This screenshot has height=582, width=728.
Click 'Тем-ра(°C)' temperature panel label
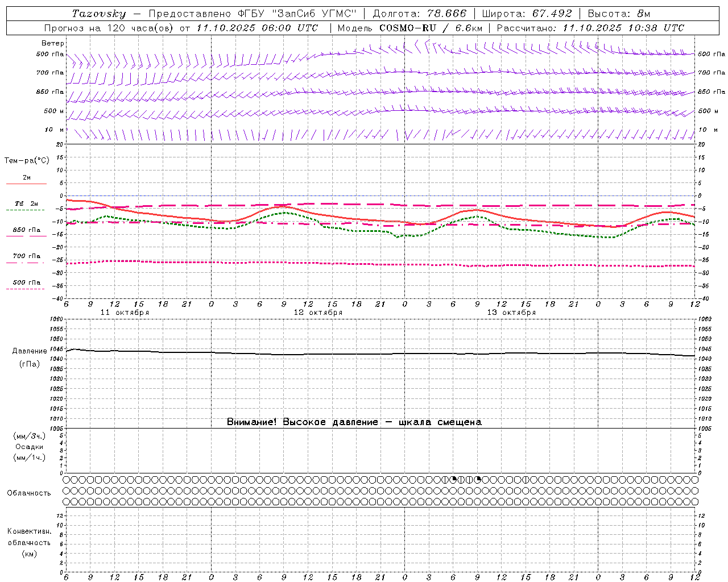pos(27,161)
